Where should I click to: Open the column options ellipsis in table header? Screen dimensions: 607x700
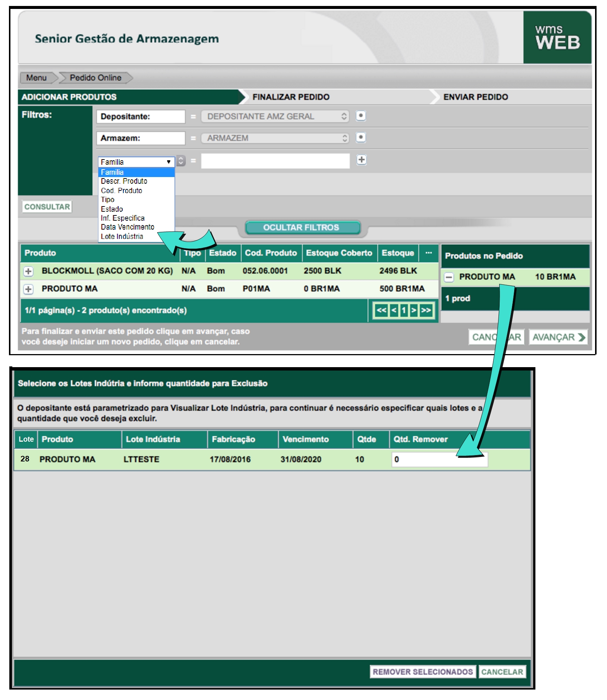pyautogui.click(x=428, y=253)
